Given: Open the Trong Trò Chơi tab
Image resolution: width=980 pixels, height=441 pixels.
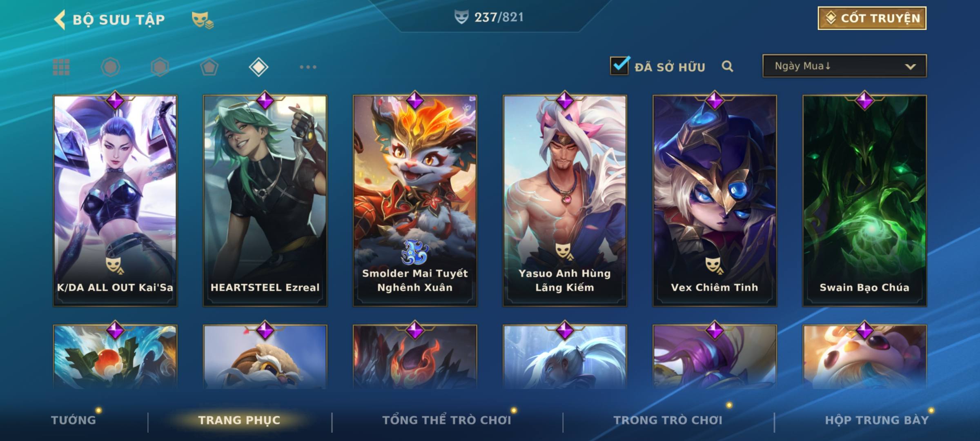Looking at the screenshot, I should point(668,420).
